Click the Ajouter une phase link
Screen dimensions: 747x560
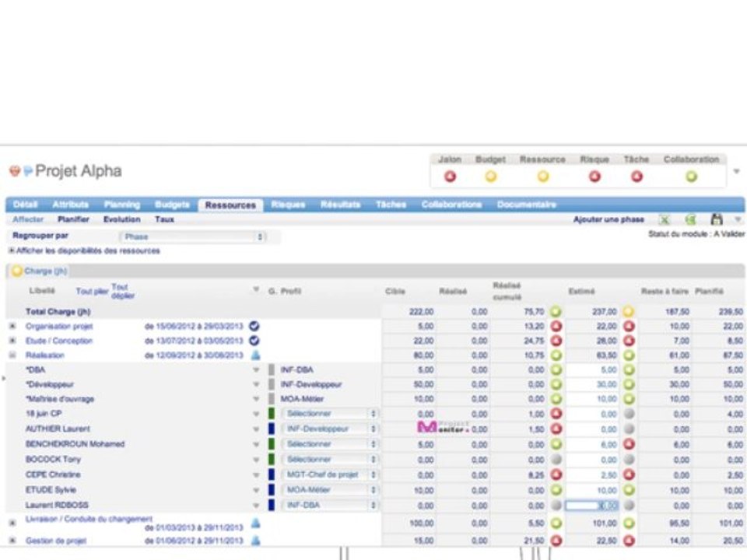608,219
